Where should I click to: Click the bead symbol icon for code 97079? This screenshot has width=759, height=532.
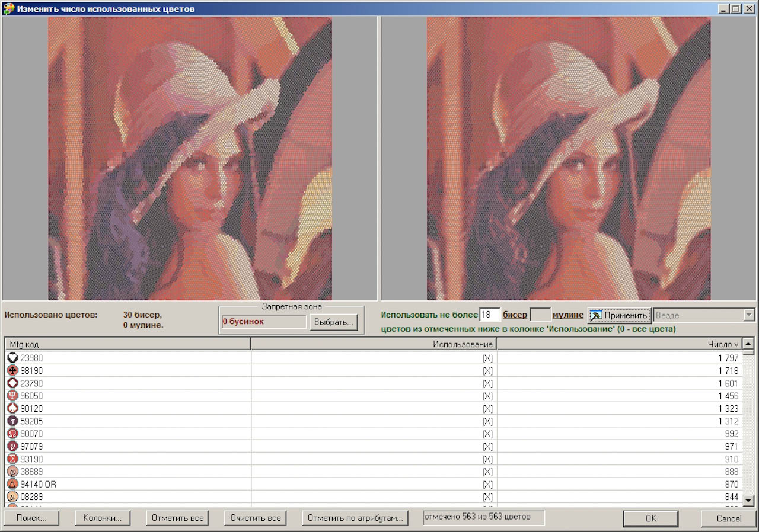(13, 446)
